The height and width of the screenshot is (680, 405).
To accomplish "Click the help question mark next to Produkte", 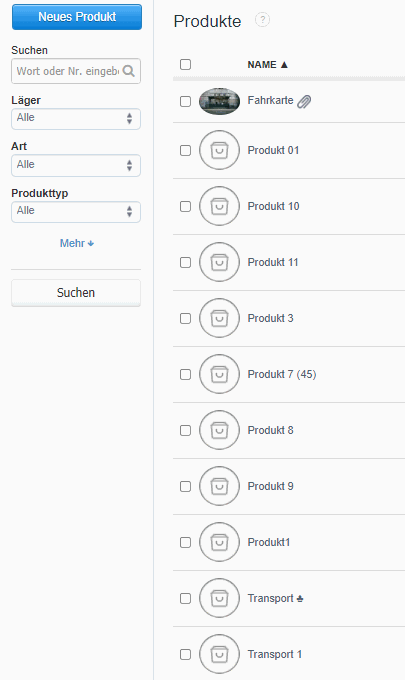I will click(x=262, y=20).
